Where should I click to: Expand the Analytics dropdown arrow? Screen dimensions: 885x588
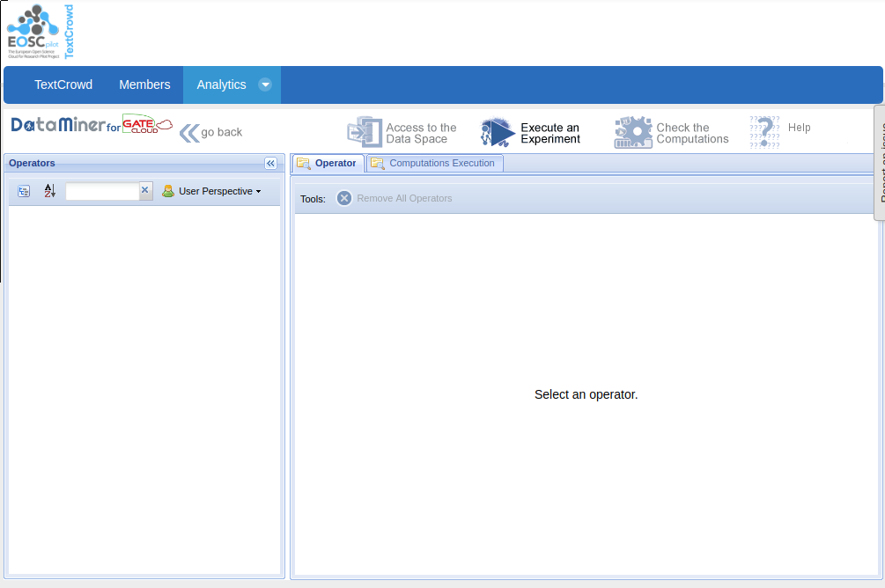coord(265,85)
